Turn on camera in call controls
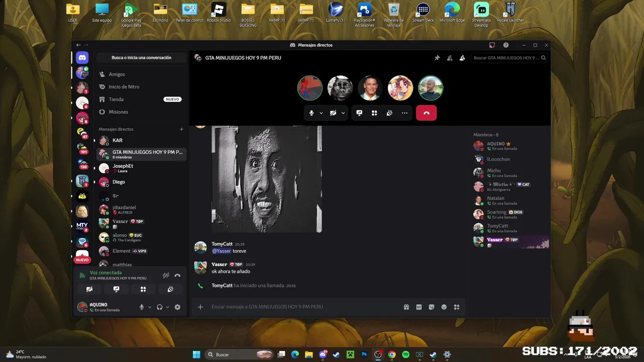This screenshot has width=644, height=362. click(333, 113)
